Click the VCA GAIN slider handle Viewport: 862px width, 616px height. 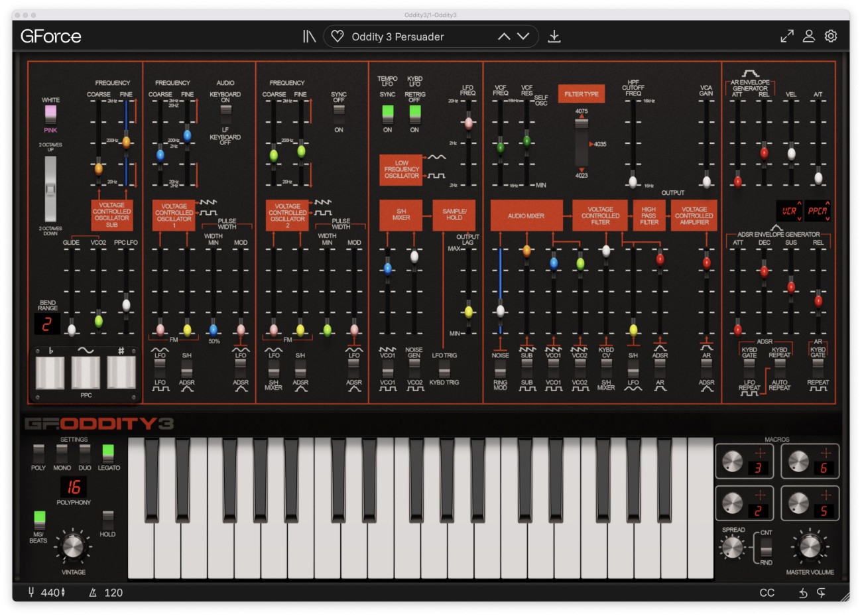pyautogui.click(x=707, y=182)
